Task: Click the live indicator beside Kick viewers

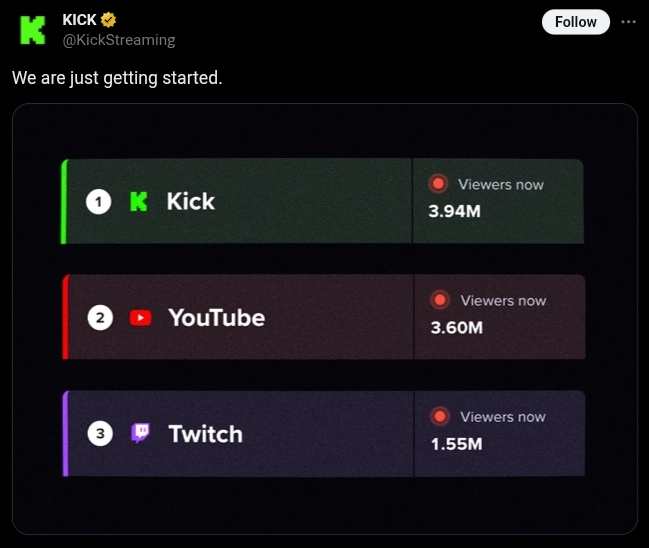Action: coord(437,184)
